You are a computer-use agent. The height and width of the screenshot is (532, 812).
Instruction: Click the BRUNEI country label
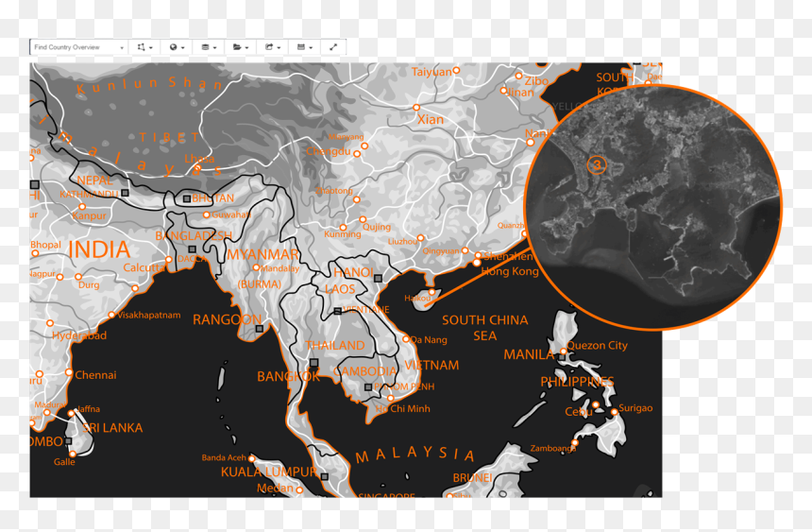[x=472, y=477]
